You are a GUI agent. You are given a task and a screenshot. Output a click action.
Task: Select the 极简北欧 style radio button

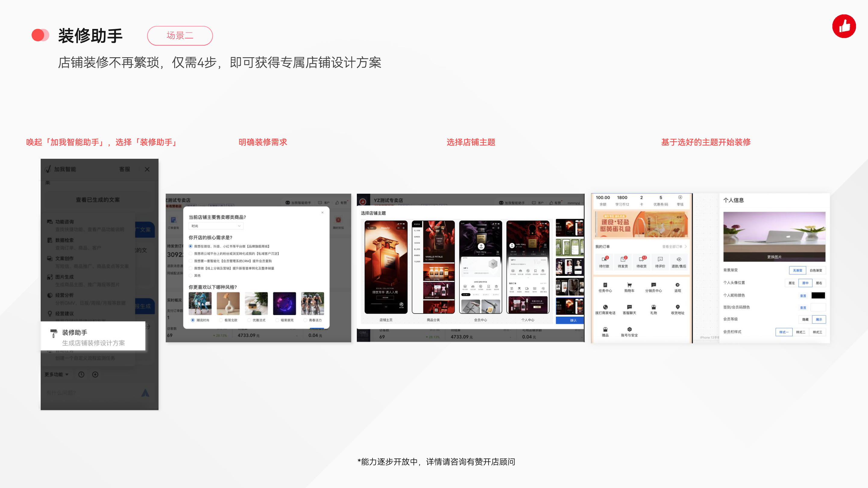[x=221, y=320]
